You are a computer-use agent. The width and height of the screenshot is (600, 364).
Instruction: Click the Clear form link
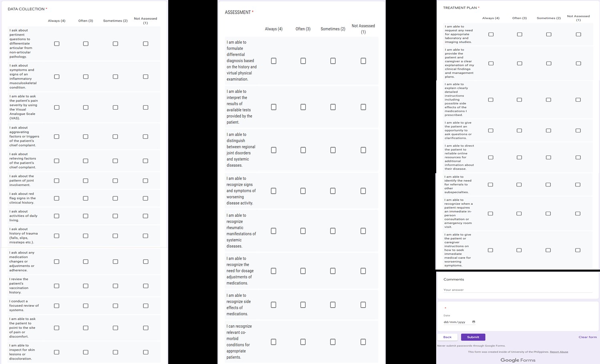[588, 337]
